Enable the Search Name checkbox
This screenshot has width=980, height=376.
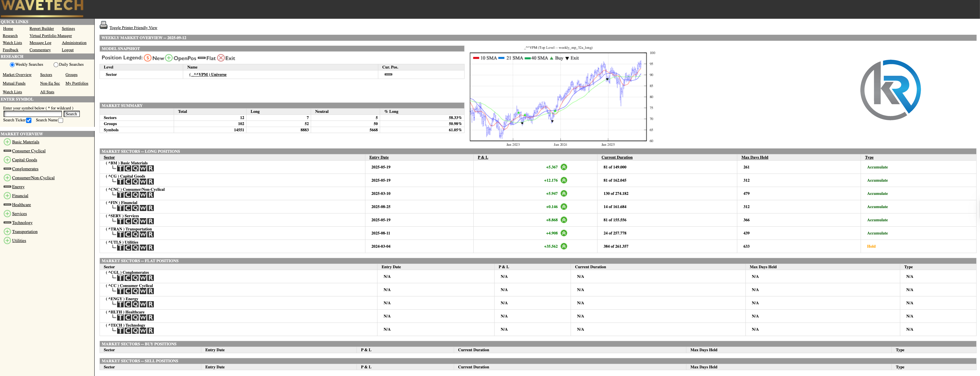tap(61, 120)
